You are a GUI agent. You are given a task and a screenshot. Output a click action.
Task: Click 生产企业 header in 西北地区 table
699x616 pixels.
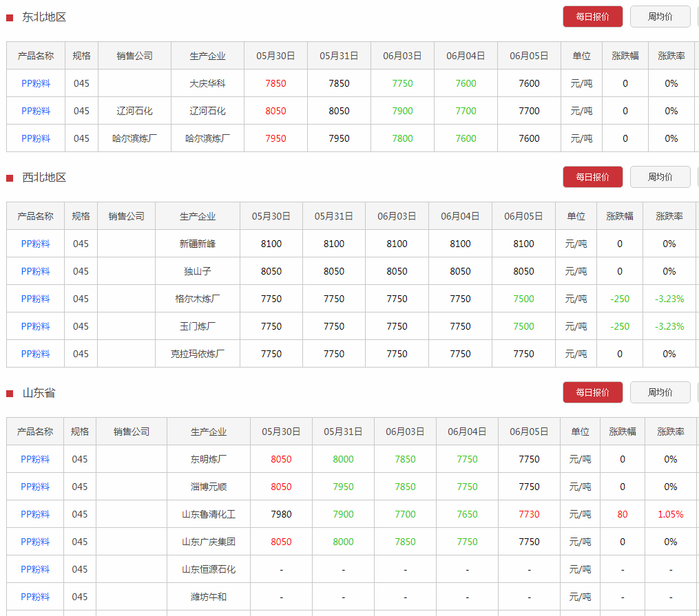198,216
